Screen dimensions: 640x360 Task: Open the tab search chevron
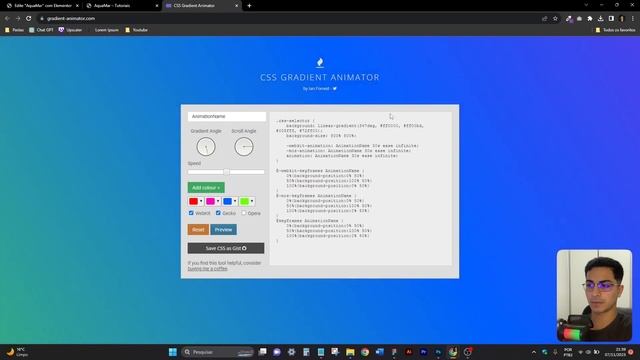pos(586,5)
